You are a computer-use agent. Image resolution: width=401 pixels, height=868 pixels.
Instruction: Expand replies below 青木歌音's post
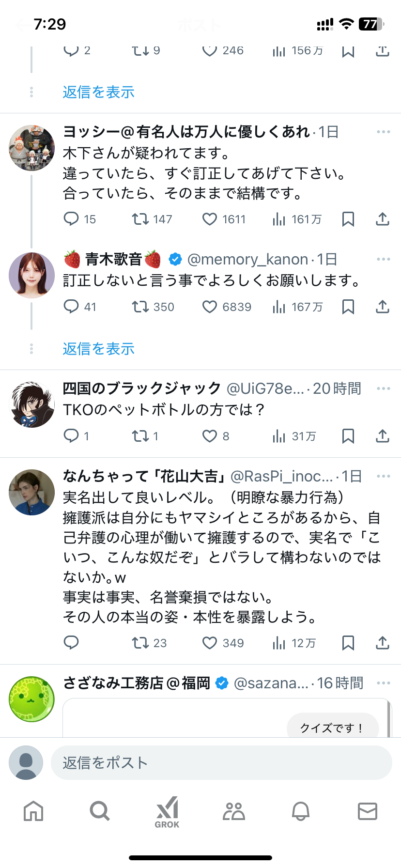(98, 349)
